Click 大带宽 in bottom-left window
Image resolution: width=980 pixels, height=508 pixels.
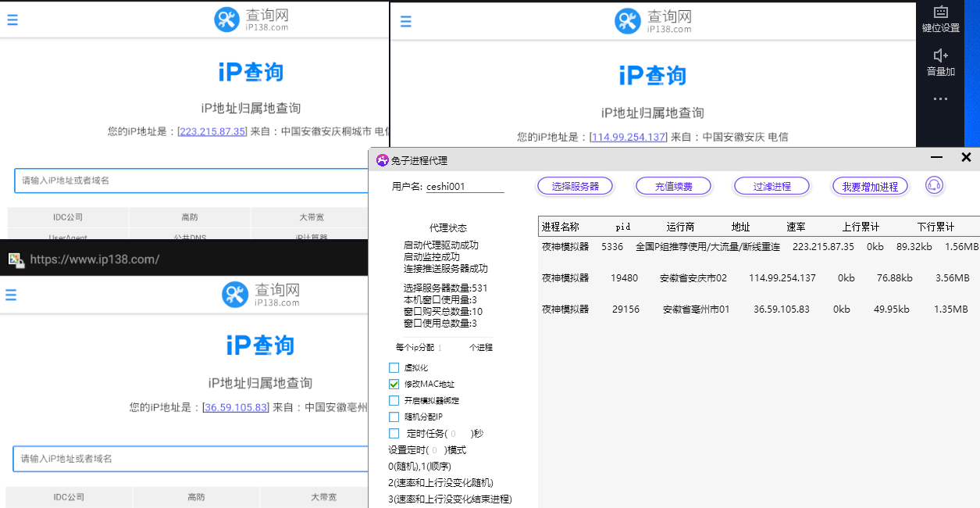(323, 497)
